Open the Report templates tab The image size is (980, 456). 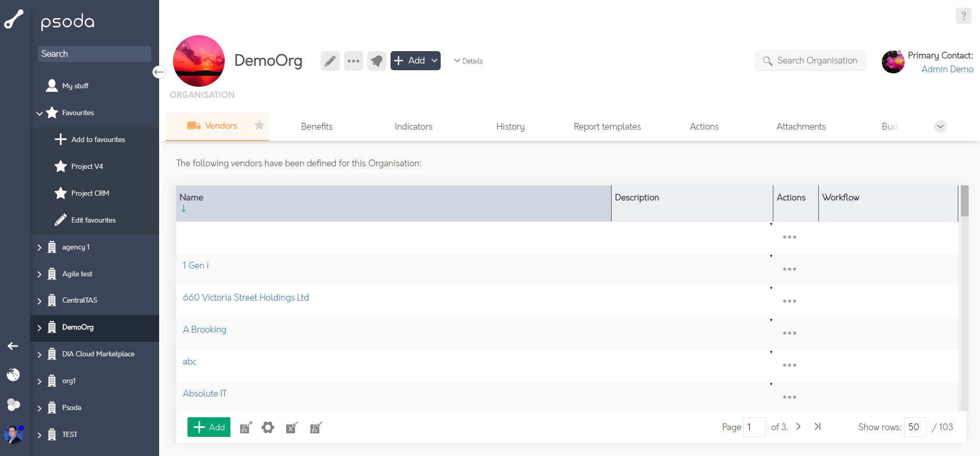607,127
